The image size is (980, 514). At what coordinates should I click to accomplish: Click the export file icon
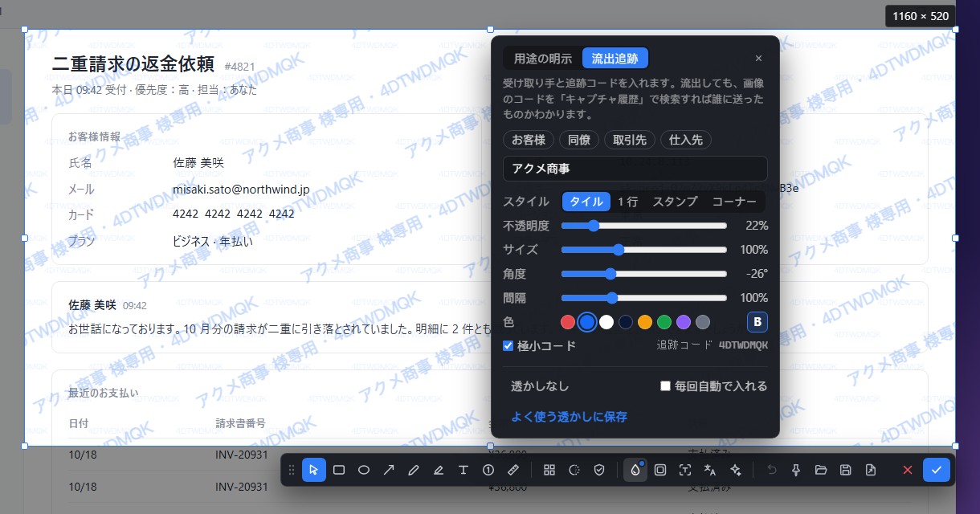871,470
